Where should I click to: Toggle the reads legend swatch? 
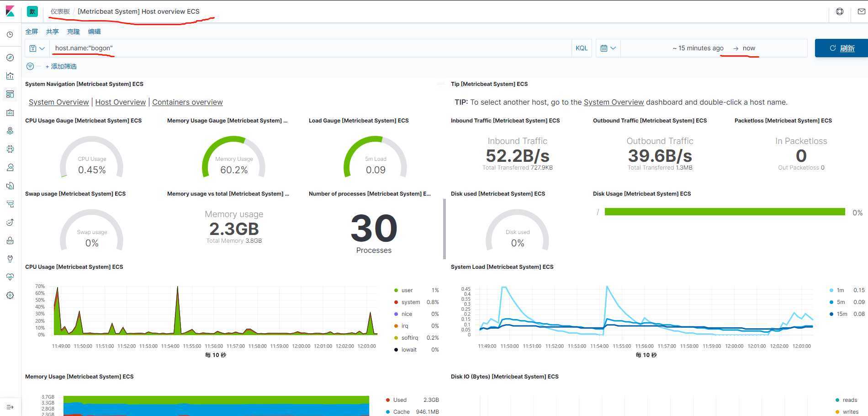pos(837,400)
